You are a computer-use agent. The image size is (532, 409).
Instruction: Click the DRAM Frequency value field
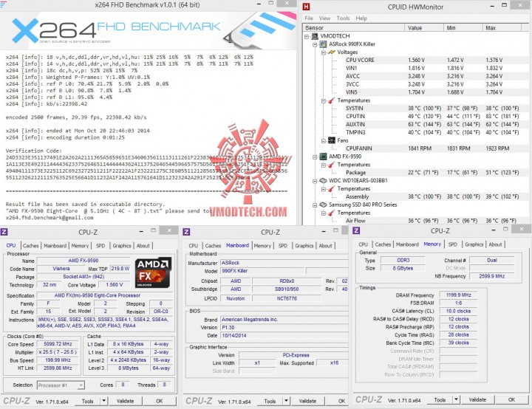click(458, 295)
